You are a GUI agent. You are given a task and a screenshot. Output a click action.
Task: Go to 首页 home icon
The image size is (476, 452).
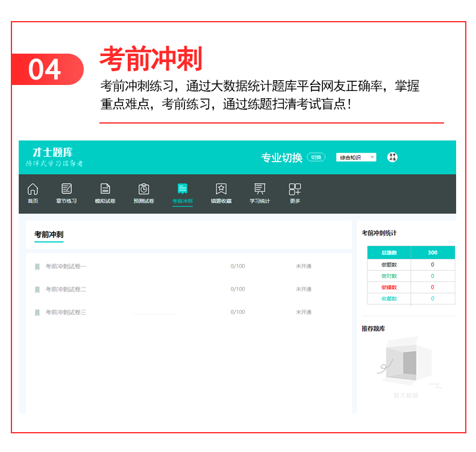click(x=33, y=189)
